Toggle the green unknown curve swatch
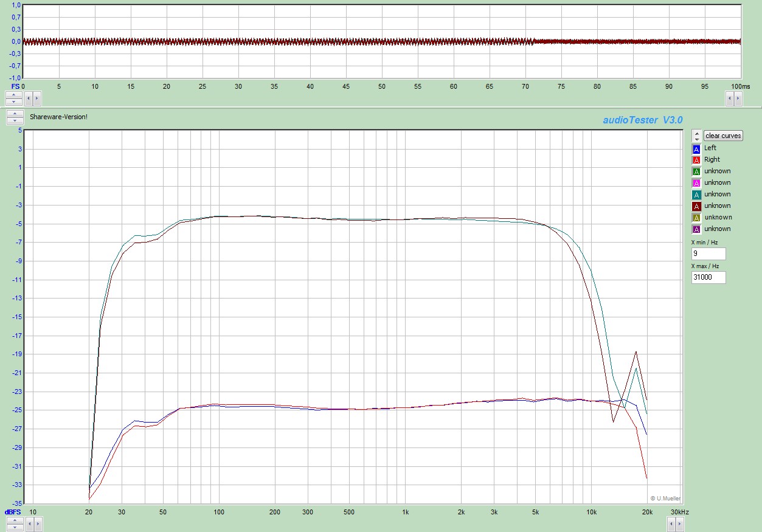Viewport: 762px width, 532px height. tap(696, 172)
